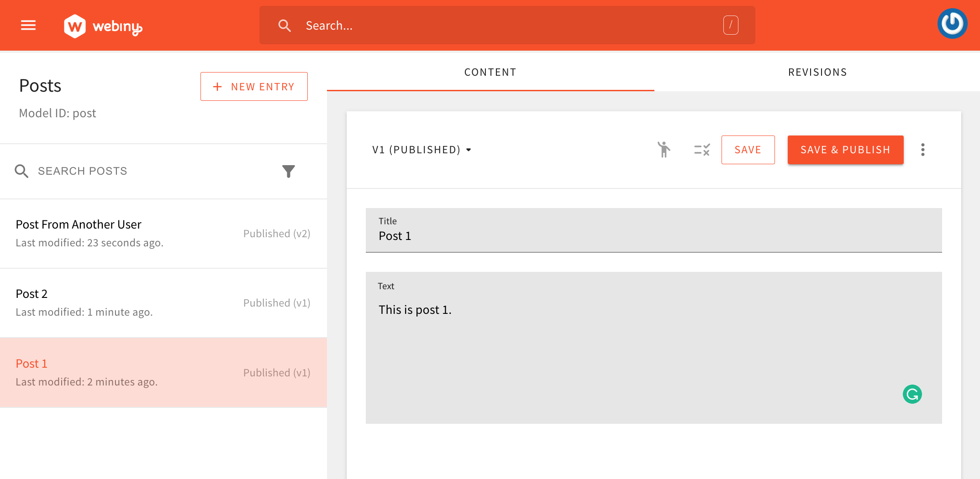The height and width of the screenshot is (479, 980).
Task: Select the Content tab
Action: pos(490,72)
